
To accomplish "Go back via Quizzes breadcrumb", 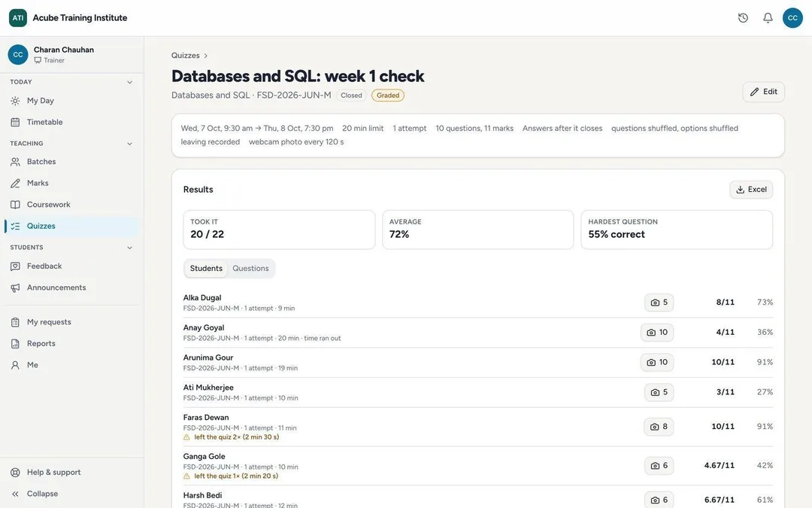I will pos(186,56).
